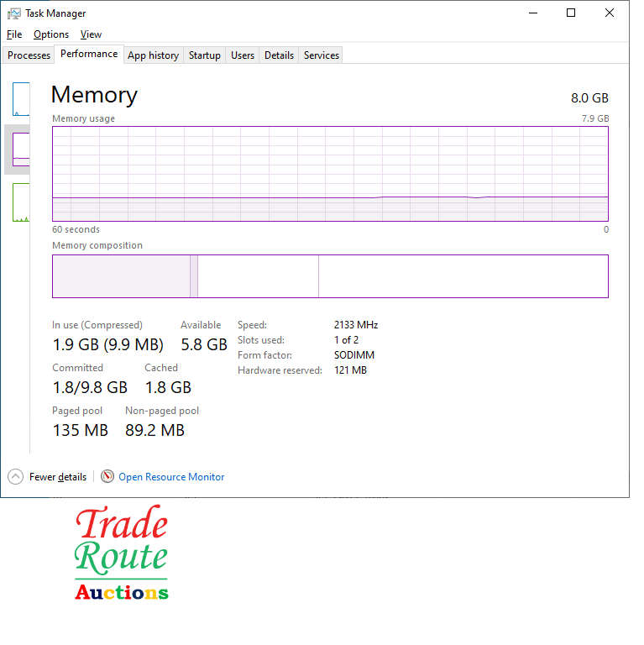
Task: Click the Resource Monitor gauge icon
Action: [107, 477]
